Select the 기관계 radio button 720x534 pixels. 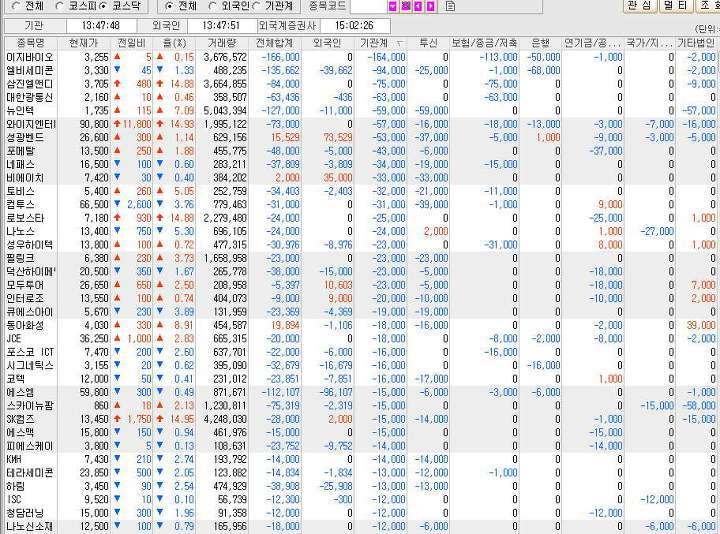click(x=256, y=6)
